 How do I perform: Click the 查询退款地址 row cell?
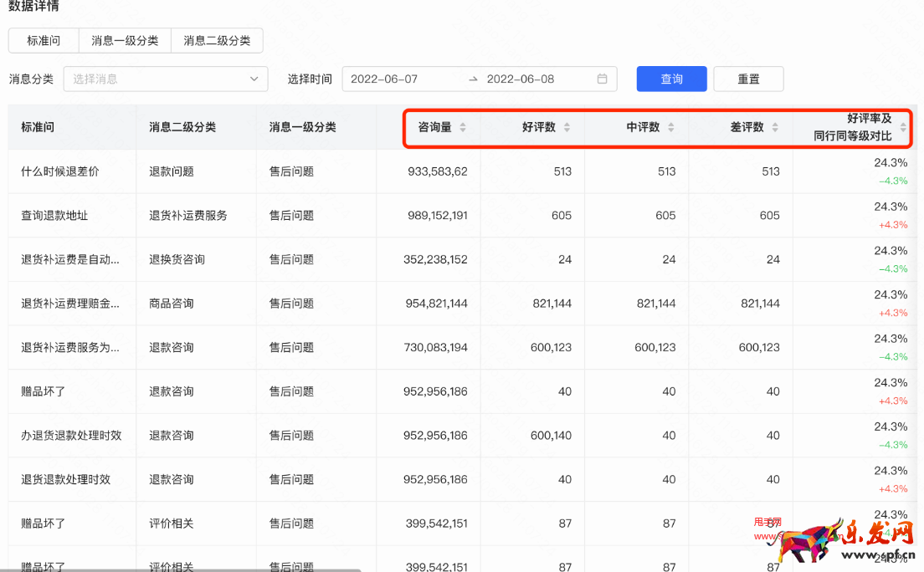54,215
